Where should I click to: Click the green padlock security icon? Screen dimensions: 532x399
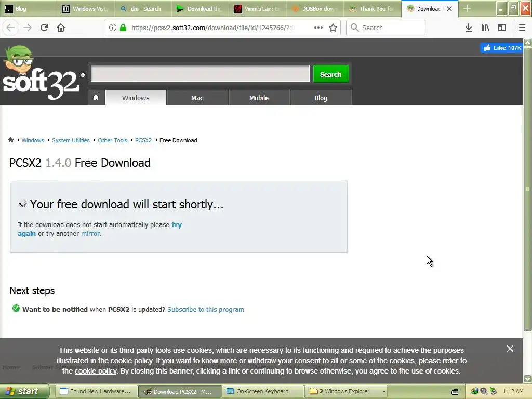pyautogui.click(x=123, y=28)
